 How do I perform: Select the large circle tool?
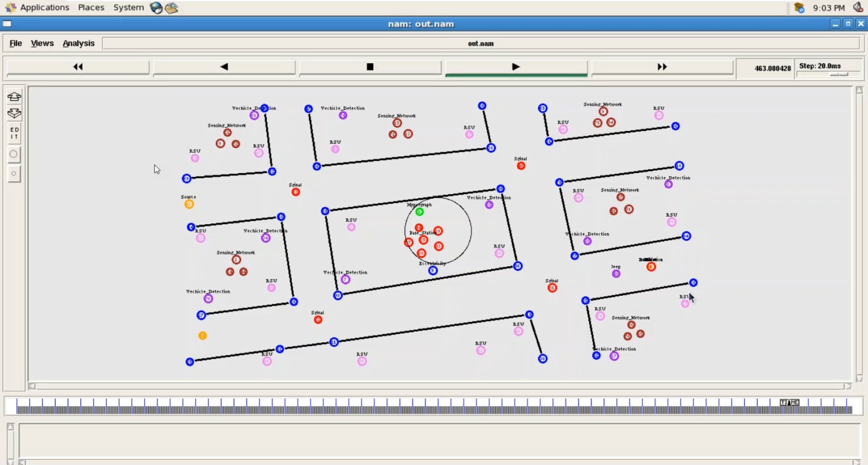[x=14, y=154]
